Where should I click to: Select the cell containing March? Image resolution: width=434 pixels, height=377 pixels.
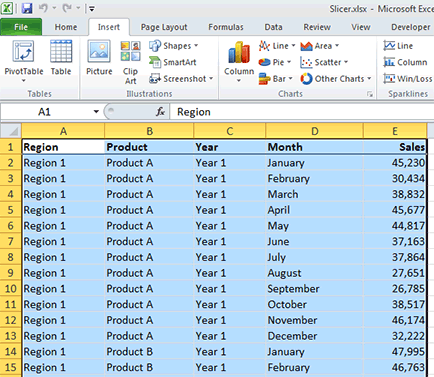[x=314, y=194]
